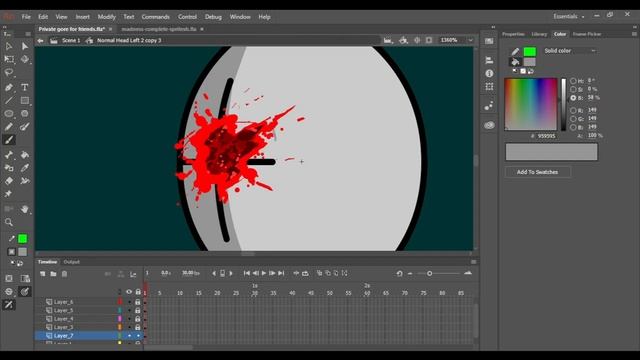
Task: Open the Color panel options menu
Action: tap(634, 34)
